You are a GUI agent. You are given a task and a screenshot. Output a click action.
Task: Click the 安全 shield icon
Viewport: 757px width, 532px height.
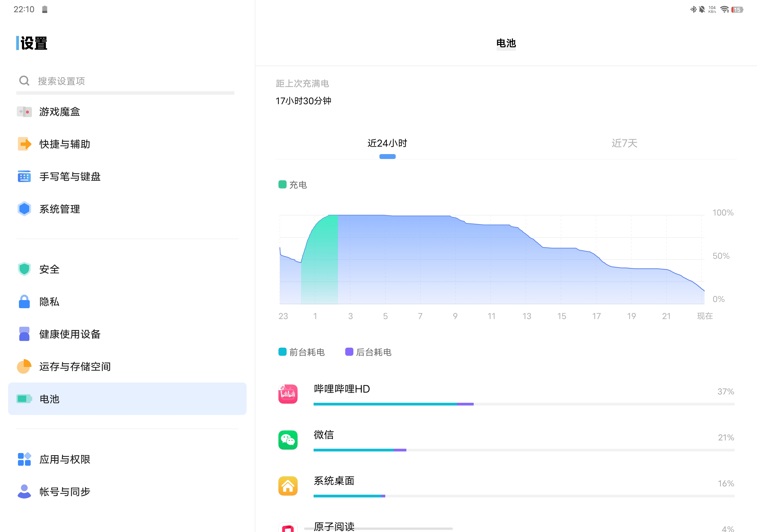pyautogui.click(x=24, y=269)
